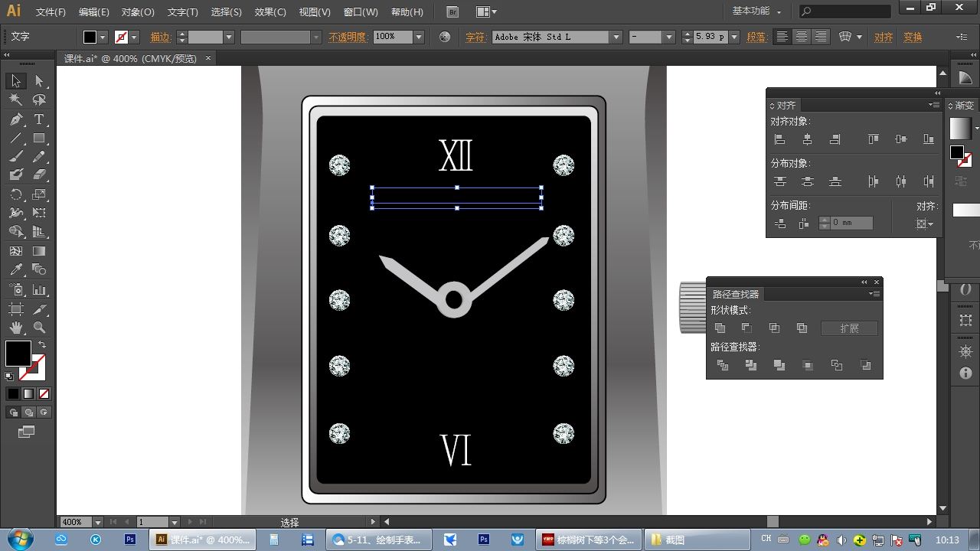This screenshot has height=551, width=980.
Task: Set Color fill mode below swatches
Action: 13,393
